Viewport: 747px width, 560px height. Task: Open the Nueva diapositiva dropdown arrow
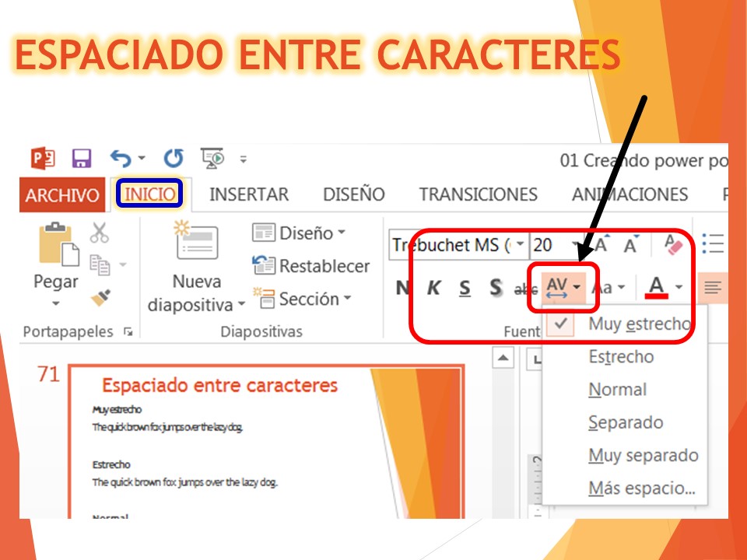click(241, 304)
